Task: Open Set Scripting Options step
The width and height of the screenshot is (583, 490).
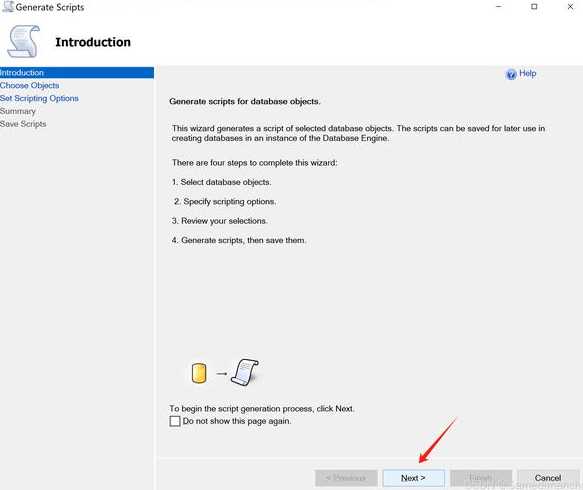Action: click(x=39, y=99)
